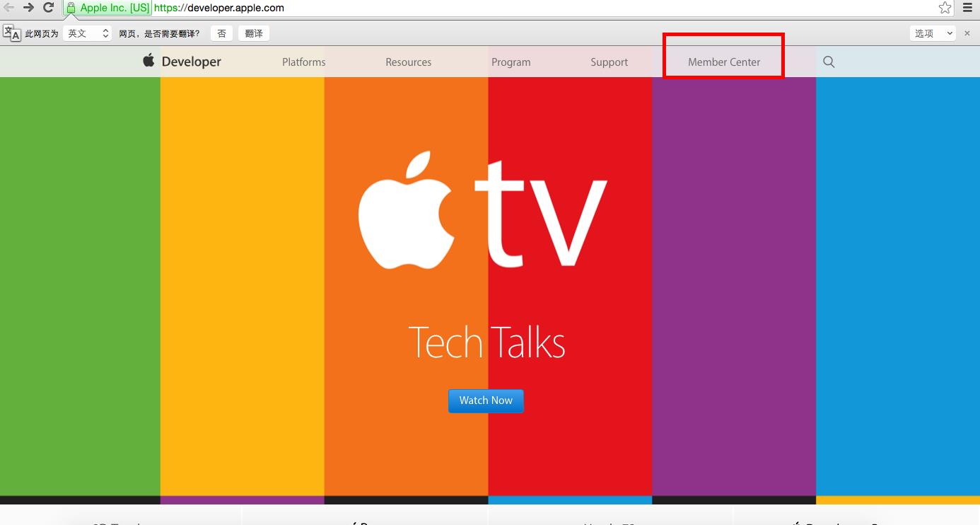980x525 pixels.
Task: Close the translation bar
Action: (x=967, y=33)
